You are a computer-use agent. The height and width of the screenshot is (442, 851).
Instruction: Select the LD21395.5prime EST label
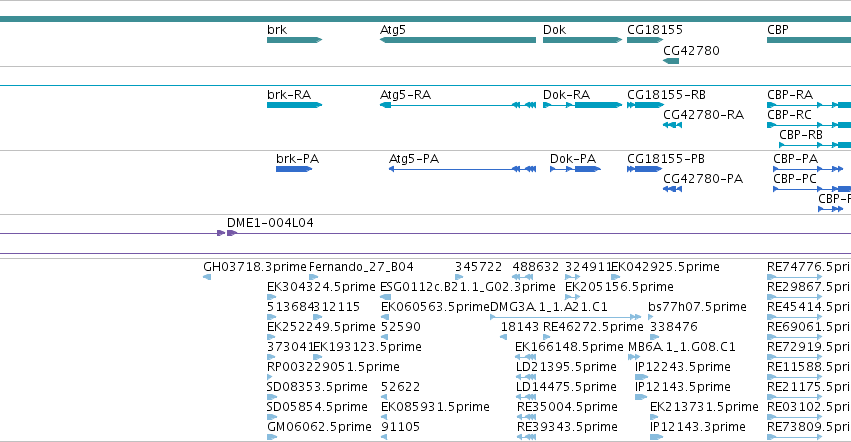(566, 367)
